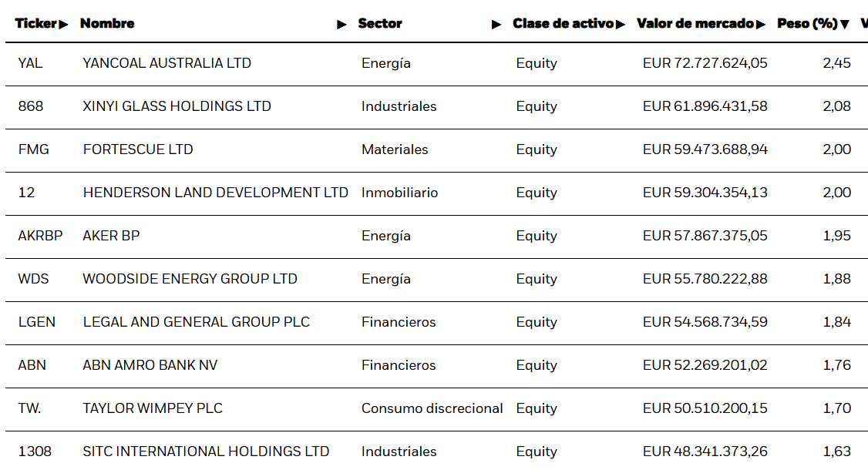Select TAYLOR WIMPEY PLC holding
This screenshot has height=470, width=868.
click(153, 408)
